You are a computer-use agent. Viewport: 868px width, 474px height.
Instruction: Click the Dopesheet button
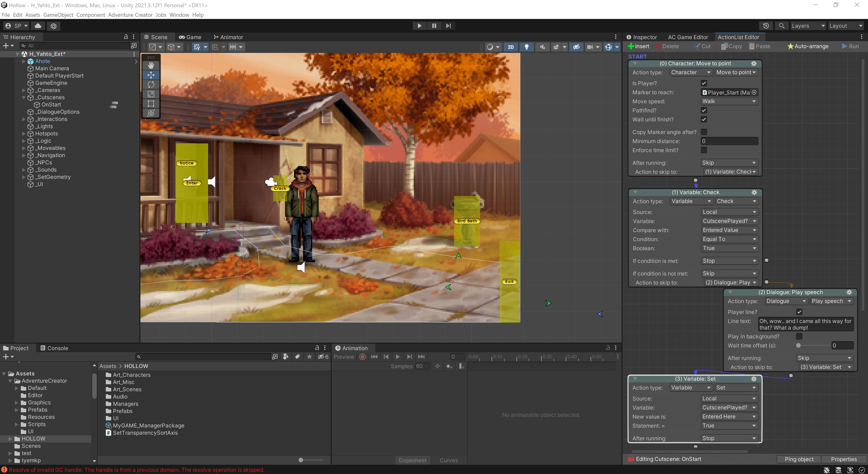pos(413,460)
